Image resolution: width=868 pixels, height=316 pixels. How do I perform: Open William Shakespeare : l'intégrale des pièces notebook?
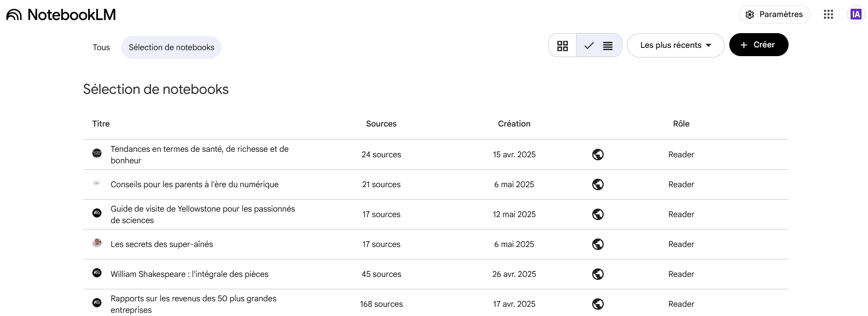click(189, 274)
